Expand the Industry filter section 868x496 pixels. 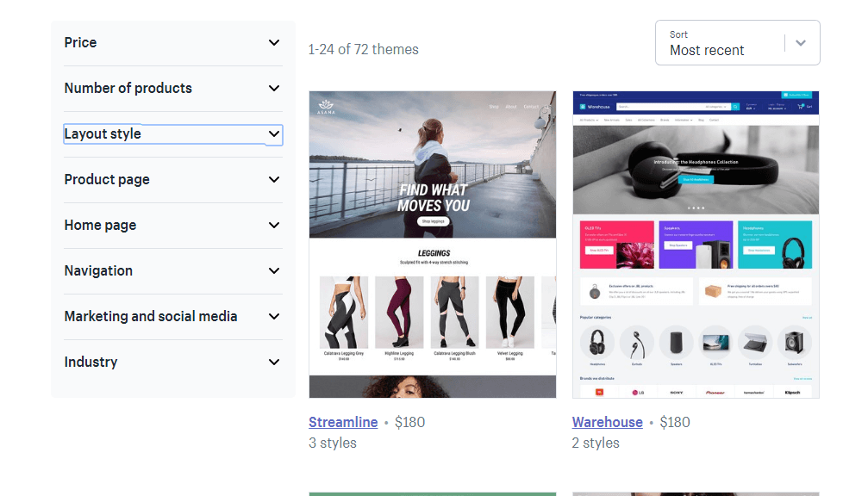(x=172, y=362)
